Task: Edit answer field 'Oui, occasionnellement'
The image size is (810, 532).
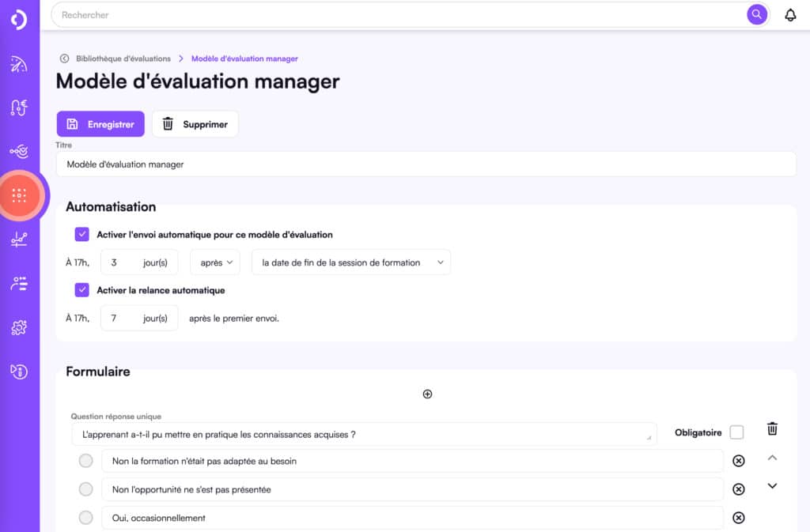Action: point(412,518)
